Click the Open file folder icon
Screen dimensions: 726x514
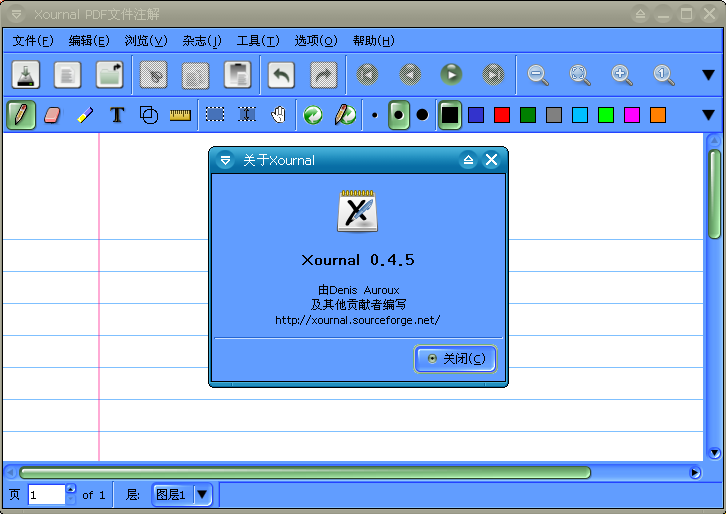(x=110, y=75)
